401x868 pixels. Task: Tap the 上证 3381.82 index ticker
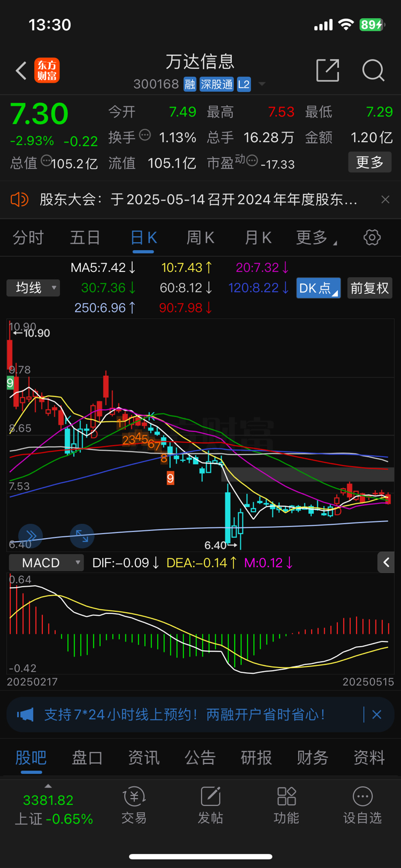pos(53,809)
